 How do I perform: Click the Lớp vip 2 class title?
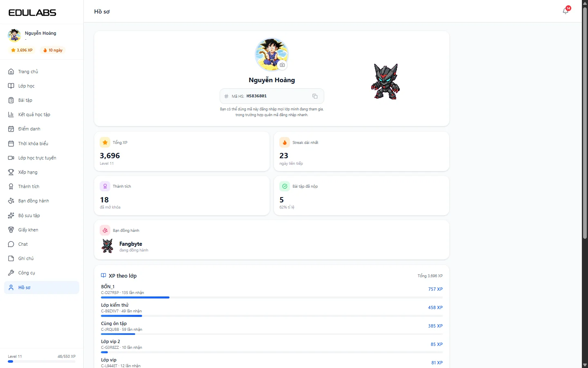pos(111,341)
